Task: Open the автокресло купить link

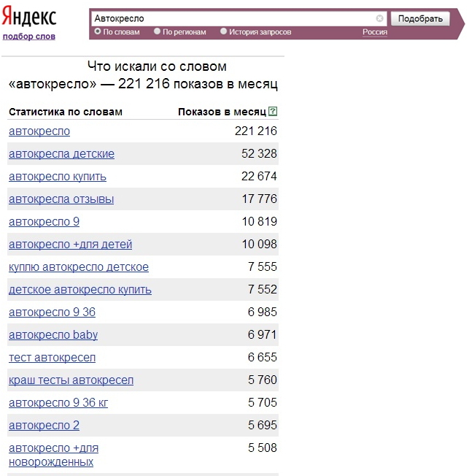Action: coord(58,177)
